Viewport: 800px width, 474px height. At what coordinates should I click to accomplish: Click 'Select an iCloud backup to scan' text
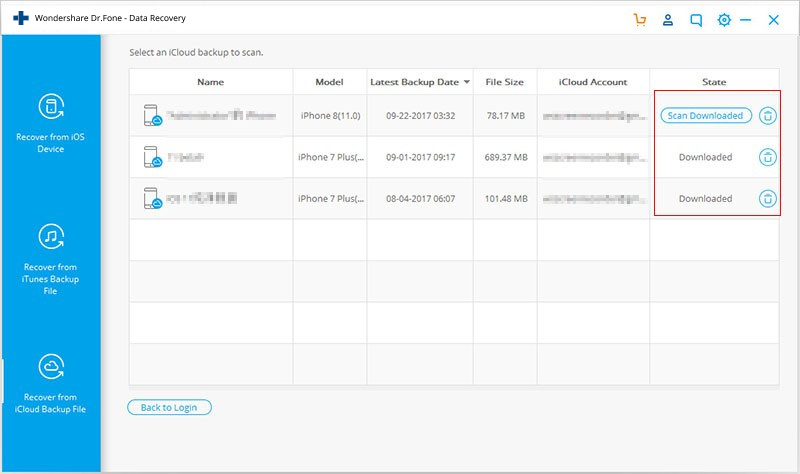pos(196,52)
